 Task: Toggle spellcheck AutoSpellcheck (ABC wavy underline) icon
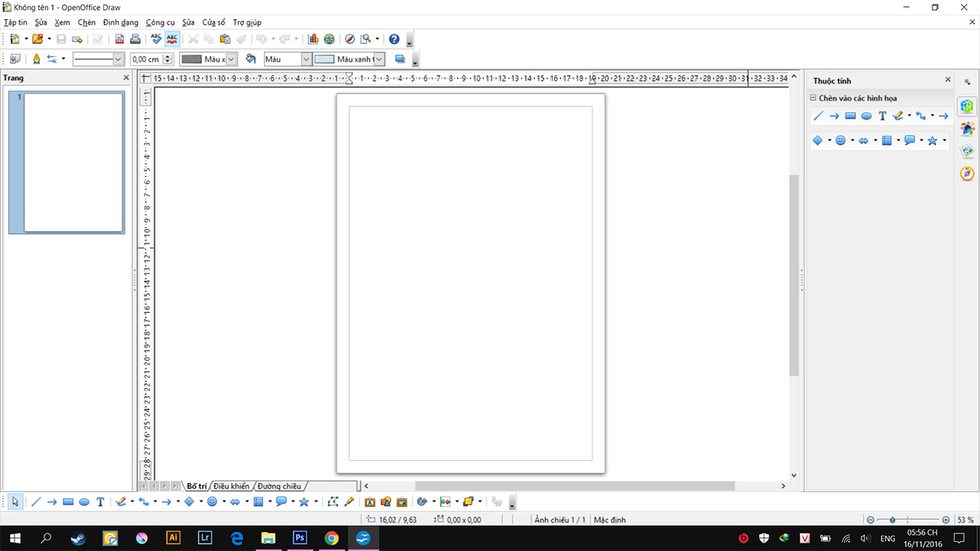click(171, 38)
